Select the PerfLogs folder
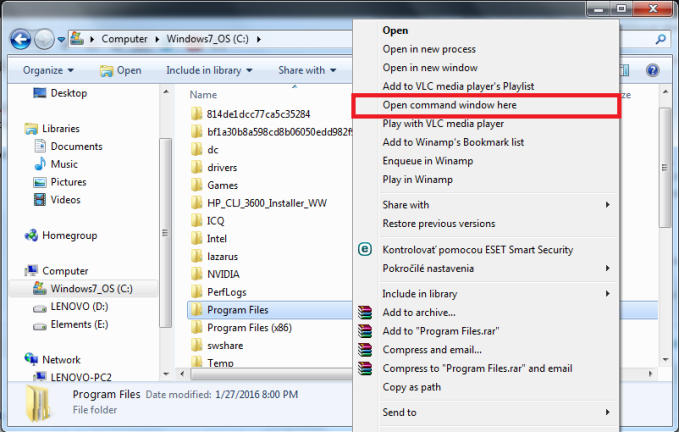The width and height of the screenshot is (679, 432). [x=226, y=292]
